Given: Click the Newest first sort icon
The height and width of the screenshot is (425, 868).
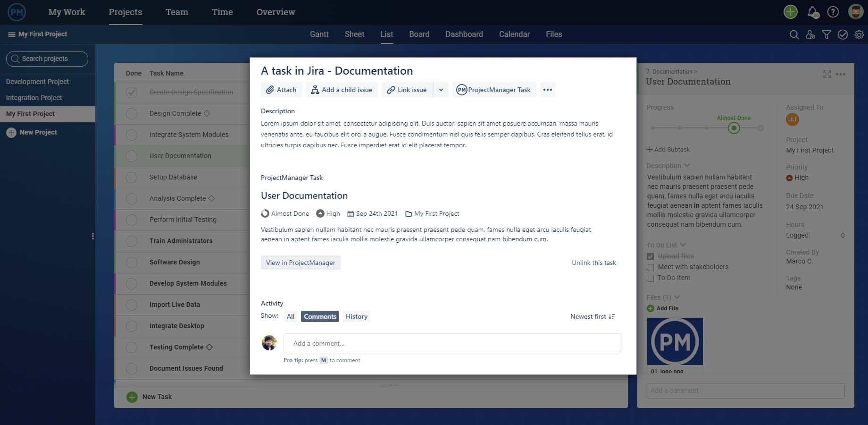Looking at the screenshot, I should [x=612, y=316].
